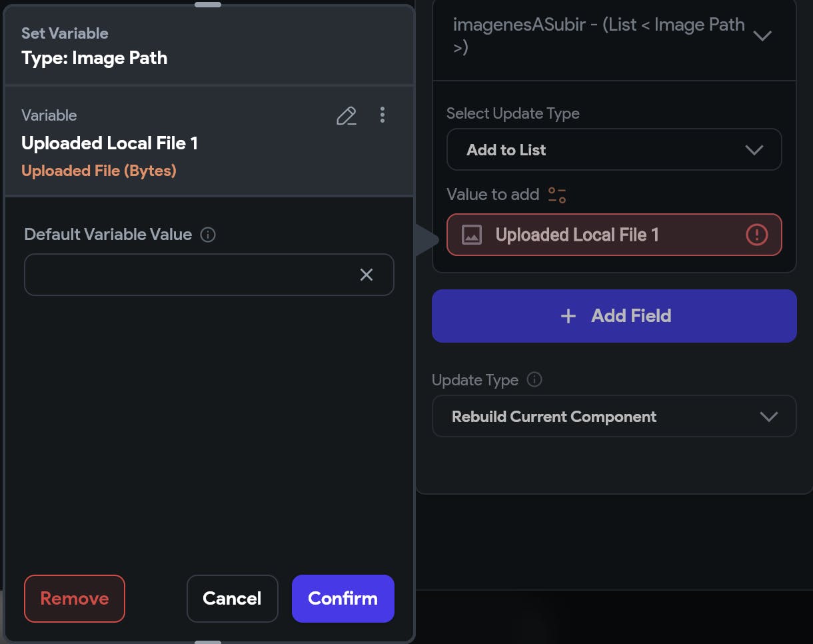Click the sliders icon next to Value to add
The width and height of the screenshot is (813, 644).
[557, 195]
